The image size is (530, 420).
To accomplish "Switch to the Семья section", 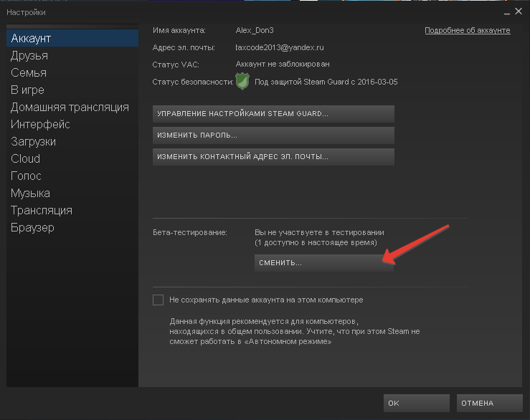I will [x=29, y=72].
